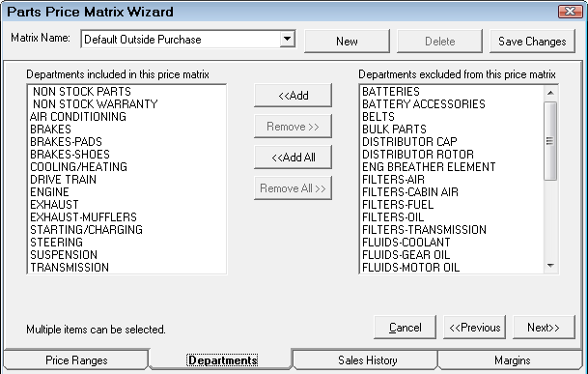
Task: Select FILTERS-FUEL in excluded list
Action: pyautogui.click(x=452, y=205)
